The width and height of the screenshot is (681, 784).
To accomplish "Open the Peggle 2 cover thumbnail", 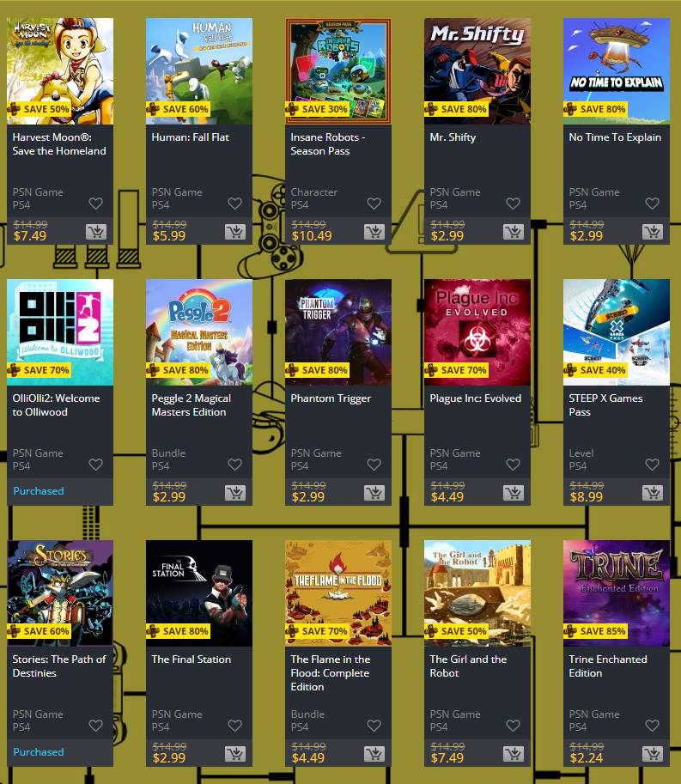I will (x=199, y=332).
